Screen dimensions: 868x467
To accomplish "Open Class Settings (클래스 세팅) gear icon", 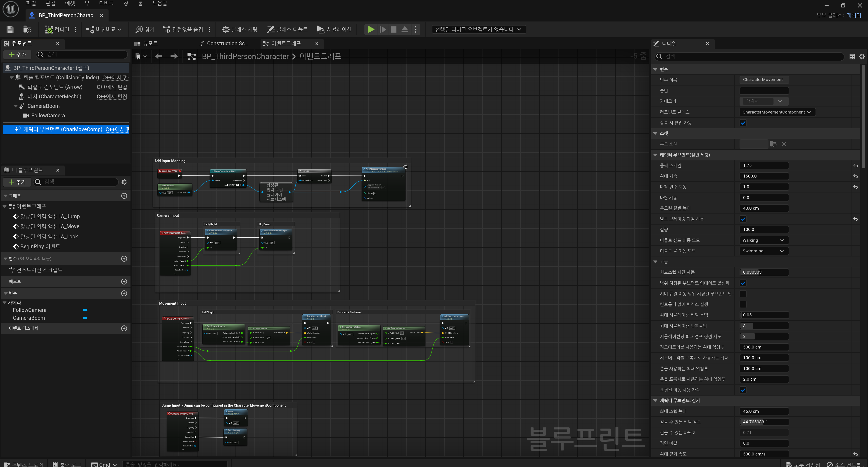I will click(225, 30).
